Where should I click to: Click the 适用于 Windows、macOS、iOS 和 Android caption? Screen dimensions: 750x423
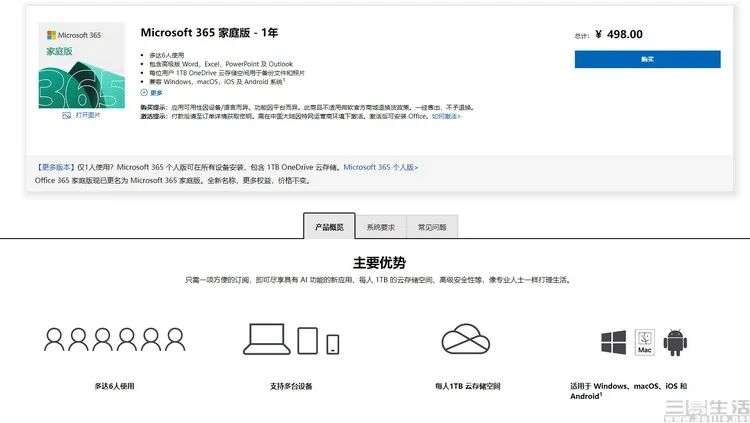point(629,390)
